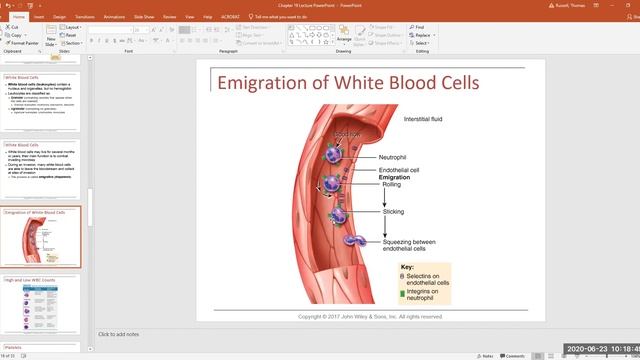Viewport: 640px width, 360px height.
Task: Click the slide panel scroll up arrow
Action: 90,58
